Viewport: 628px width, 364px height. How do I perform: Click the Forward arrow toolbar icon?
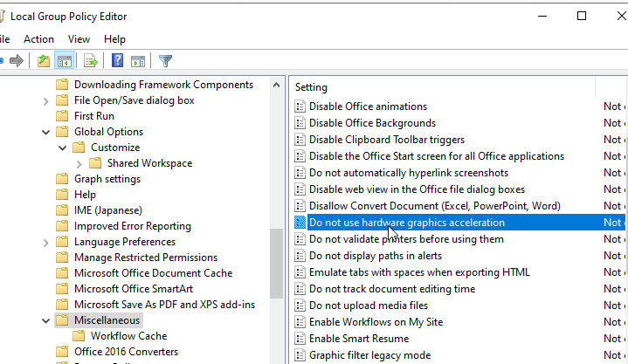[x=17, y=61]
